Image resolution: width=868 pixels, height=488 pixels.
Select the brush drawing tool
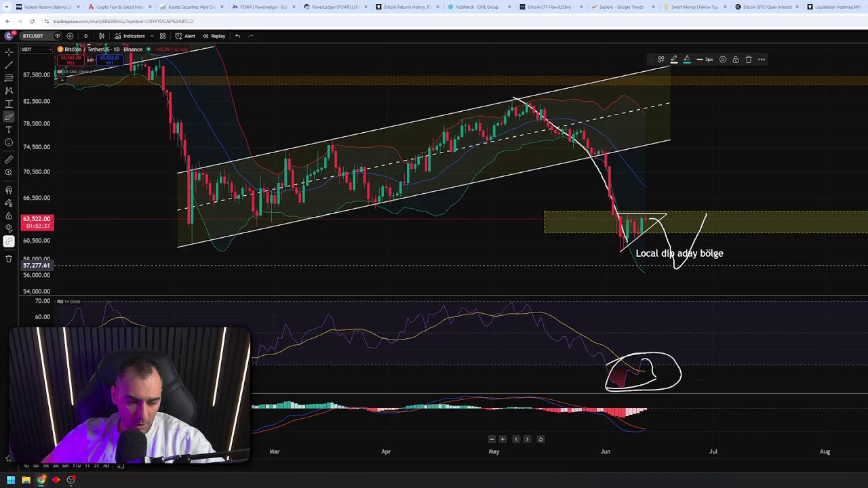click(x=9, y=117)
